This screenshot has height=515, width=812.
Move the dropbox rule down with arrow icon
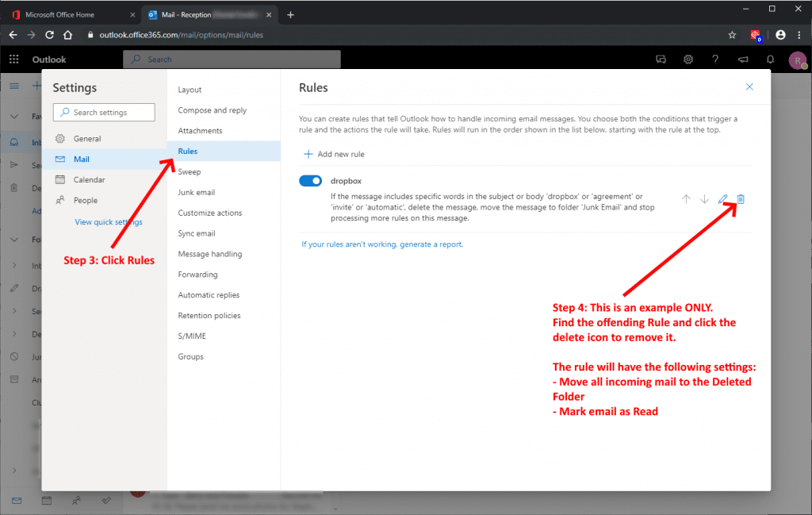[x=704, y=199]
